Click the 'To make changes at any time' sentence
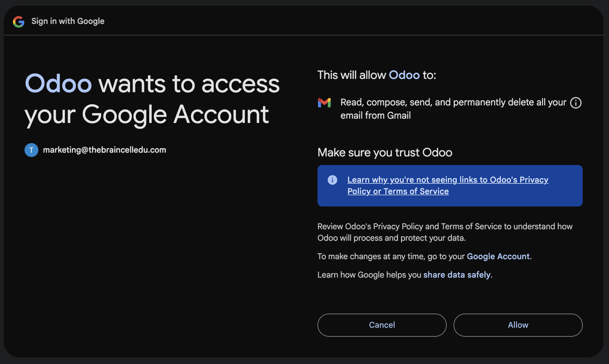This screenshot has height=364, width=609. pyautogui.click(x=391, y=256)
